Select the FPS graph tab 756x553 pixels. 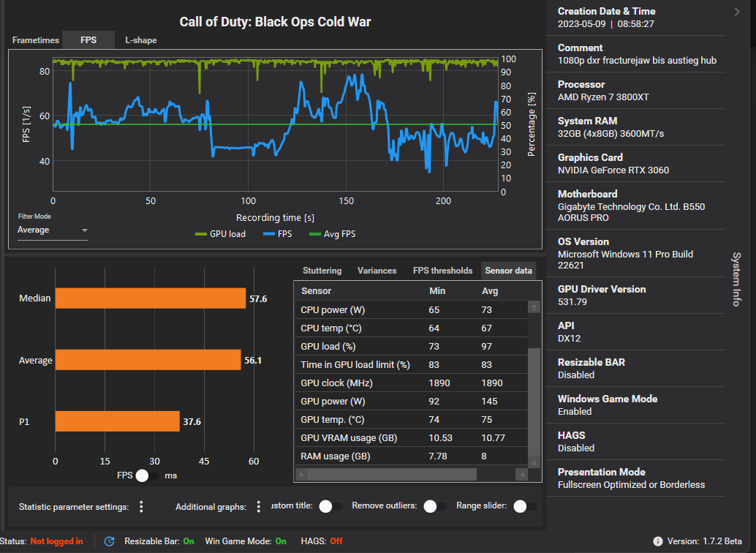pyautogui.click(x=88, y=40)
